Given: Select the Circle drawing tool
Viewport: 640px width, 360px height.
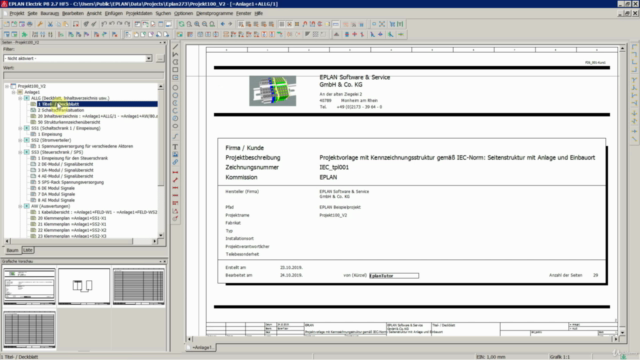Looking at the screenshot, I should tap(176, 88).
